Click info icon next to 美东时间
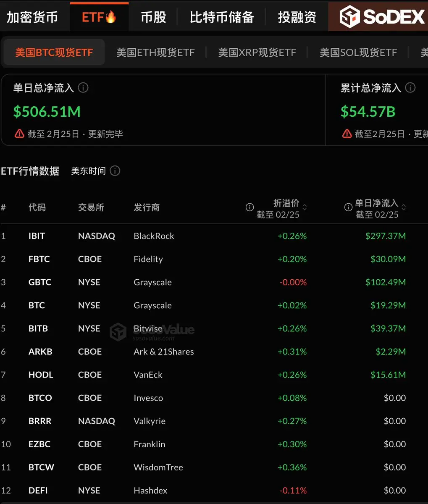The height and width of the screenshot is (504, 428). 115,171
